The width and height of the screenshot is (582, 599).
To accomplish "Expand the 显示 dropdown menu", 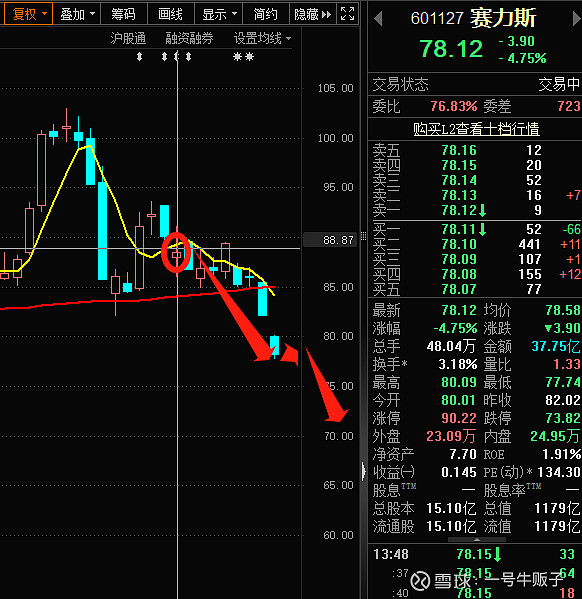I will [x=219, y=14].
